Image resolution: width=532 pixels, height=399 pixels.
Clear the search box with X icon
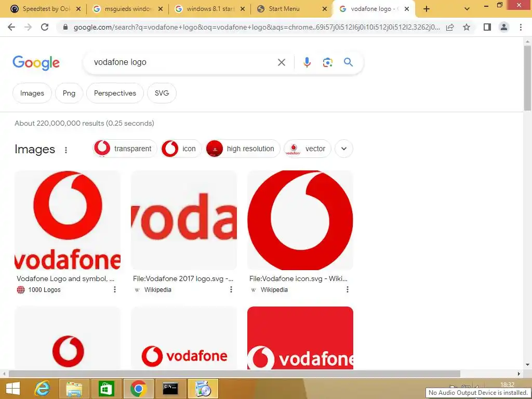coord(281,62)
